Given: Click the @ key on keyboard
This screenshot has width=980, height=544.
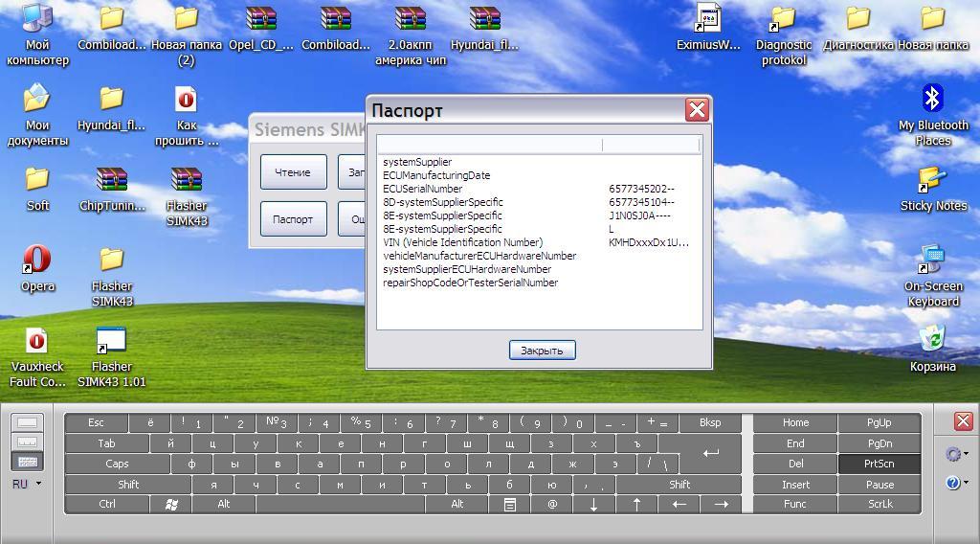Looking at the screenshot, I should click(x=552, y=505).
